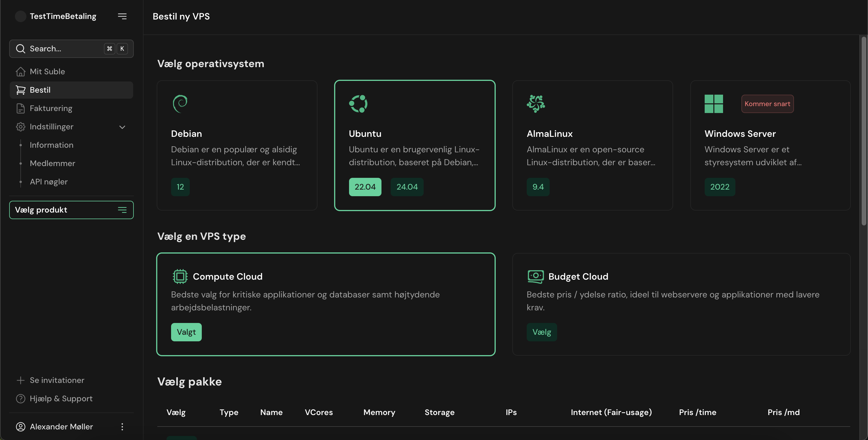868x440 pixels.
Task: Select Ubuntu version 24.04
Action: (407, 187)
